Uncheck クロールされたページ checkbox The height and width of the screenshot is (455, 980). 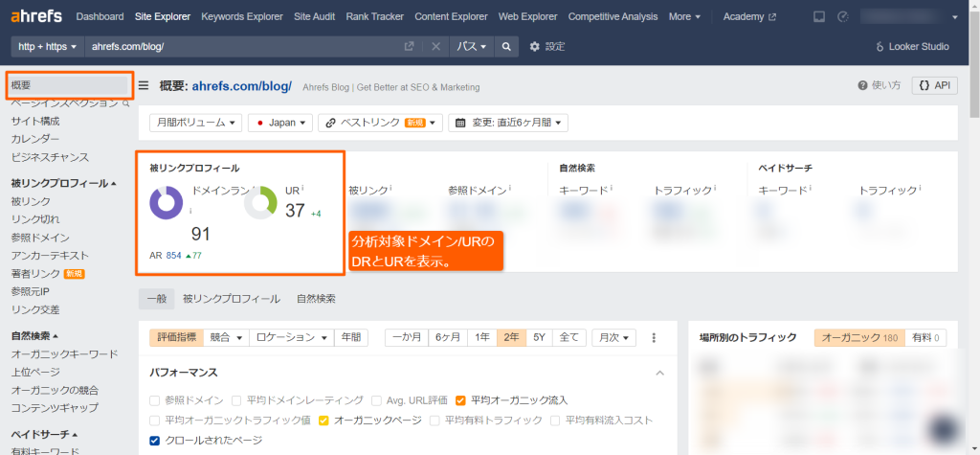(x=154, y=440)
